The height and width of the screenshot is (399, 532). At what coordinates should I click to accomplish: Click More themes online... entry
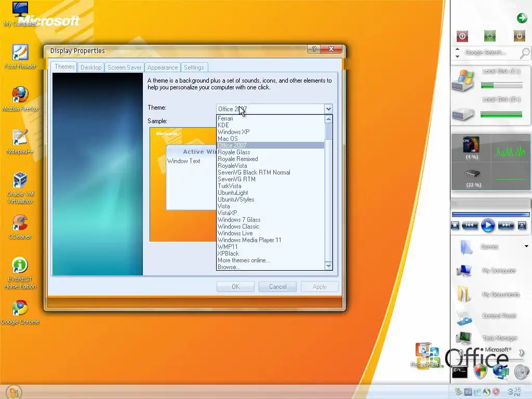(270, 260)
